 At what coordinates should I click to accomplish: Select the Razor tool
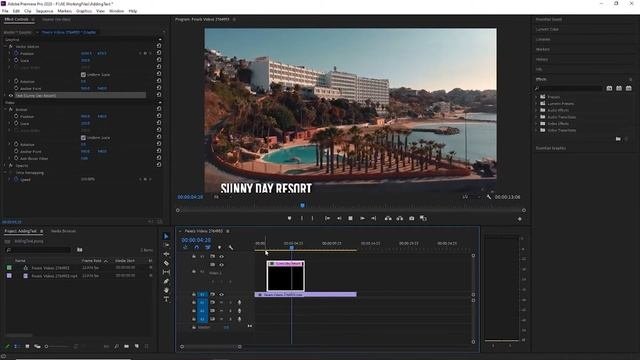[166, 263]
